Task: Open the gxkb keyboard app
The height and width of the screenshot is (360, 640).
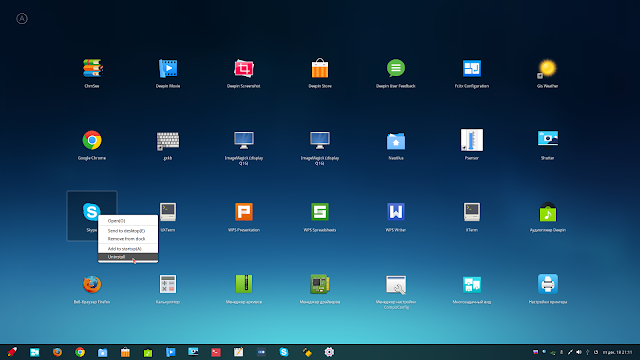Action: pos(168,141)
